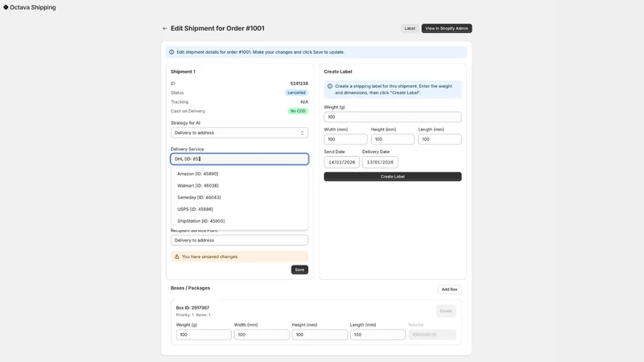Screen dimensions: 644x362
Task: Click the box Height (mm) input
Action: click(x=320, y=335)
